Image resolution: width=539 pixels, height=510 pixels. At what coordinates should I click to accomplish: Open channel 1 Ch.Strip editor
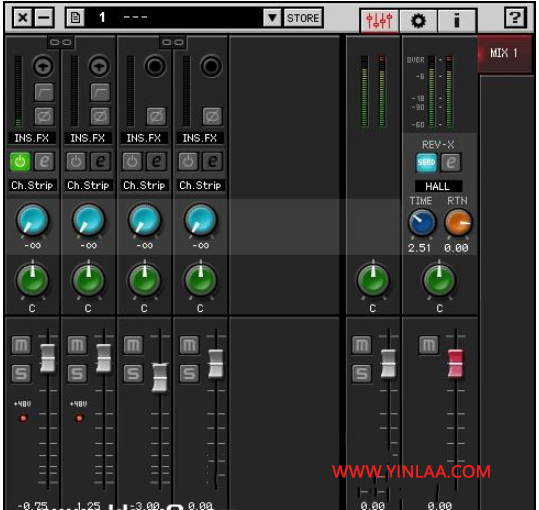(x=44, y=162)
